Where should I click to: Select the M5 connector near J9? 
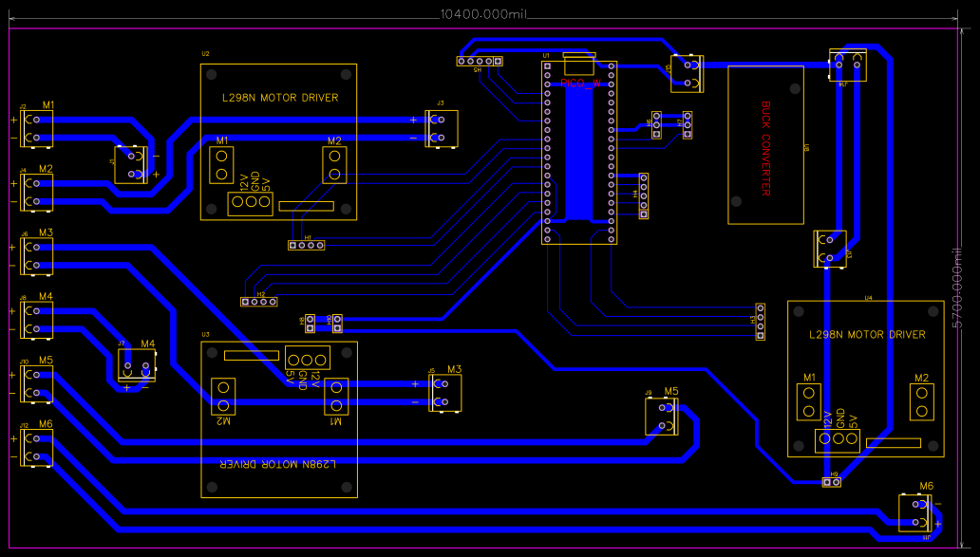(662, 418)
